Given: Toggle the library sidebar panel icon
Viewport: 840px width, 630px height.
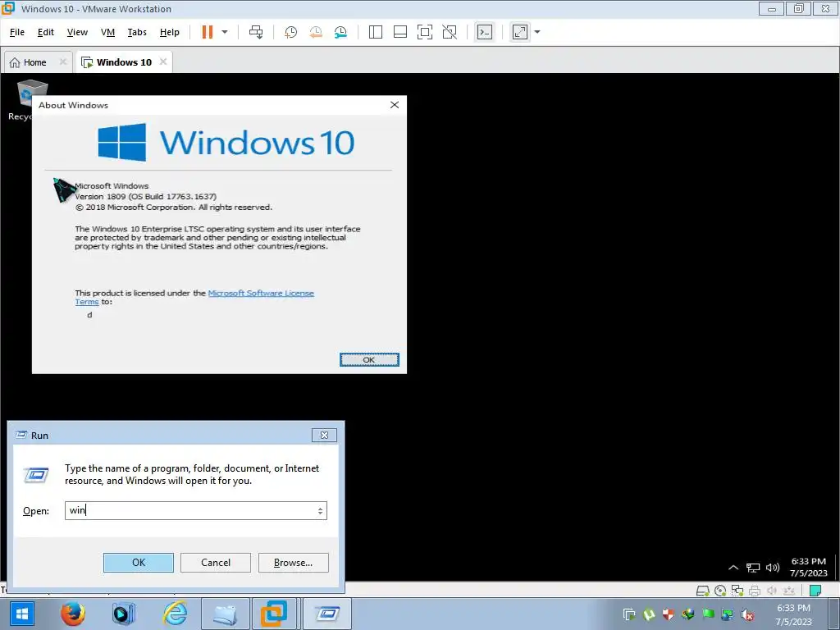Looking at the screenshot, I should point(376,32).
